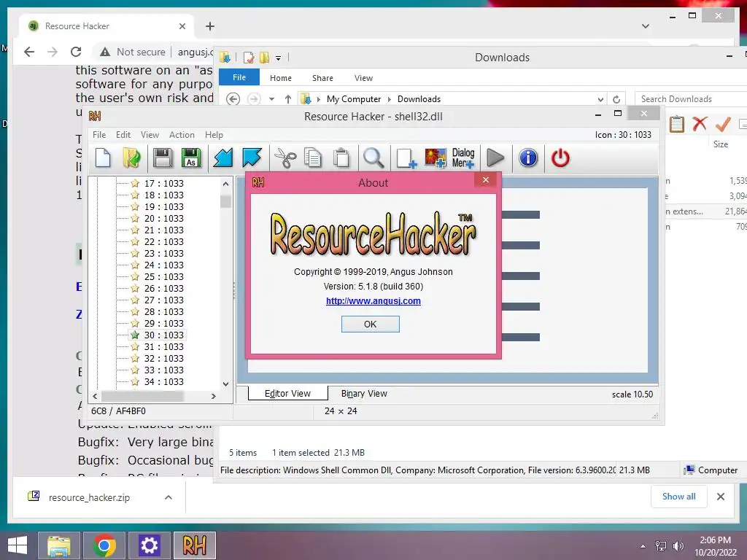
Task: Open File Explorer from the taskbar
Action: [x=59, y=545]
